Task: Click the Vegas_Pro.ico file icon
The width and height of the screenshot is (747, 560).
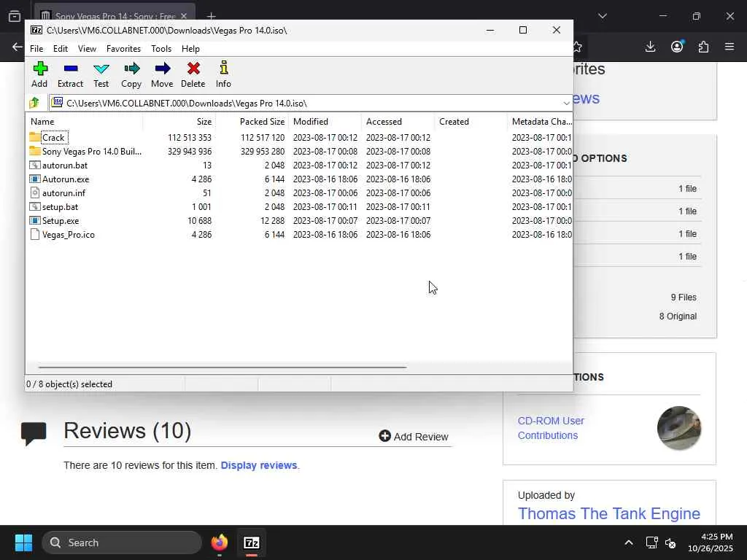Action: pos(35,234)
